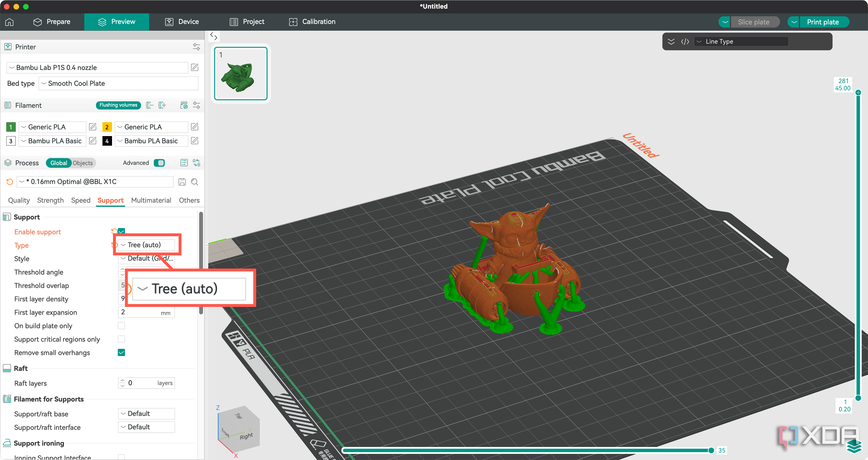Screen dimensions: 868x460
Task: Click the AMS sync filament icon
Action: [x=184, y=105]
